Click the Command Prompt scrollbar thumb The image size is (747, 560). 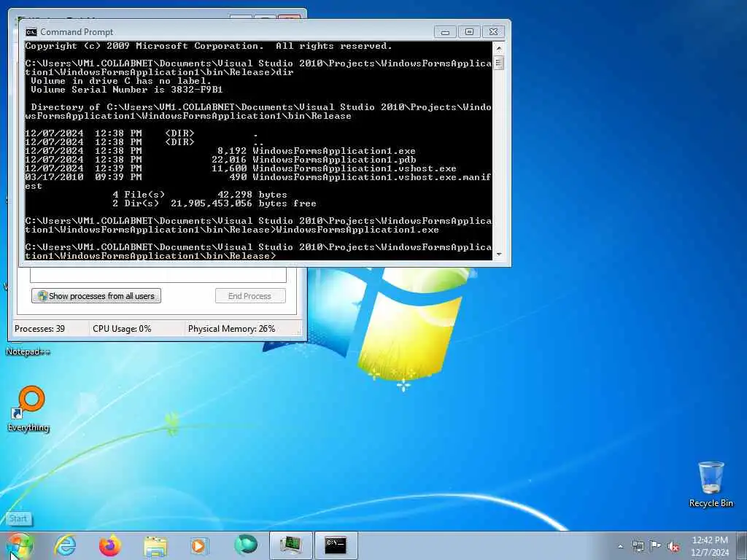[x=499, y=63]
